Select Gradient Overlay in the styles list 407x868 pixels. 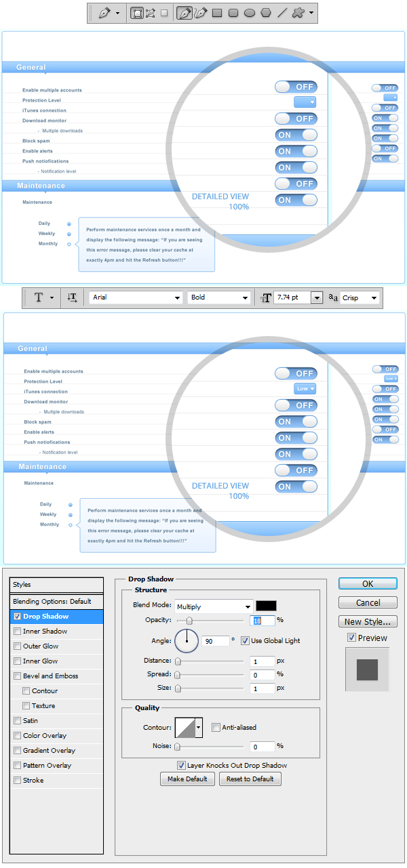[49, 751]
